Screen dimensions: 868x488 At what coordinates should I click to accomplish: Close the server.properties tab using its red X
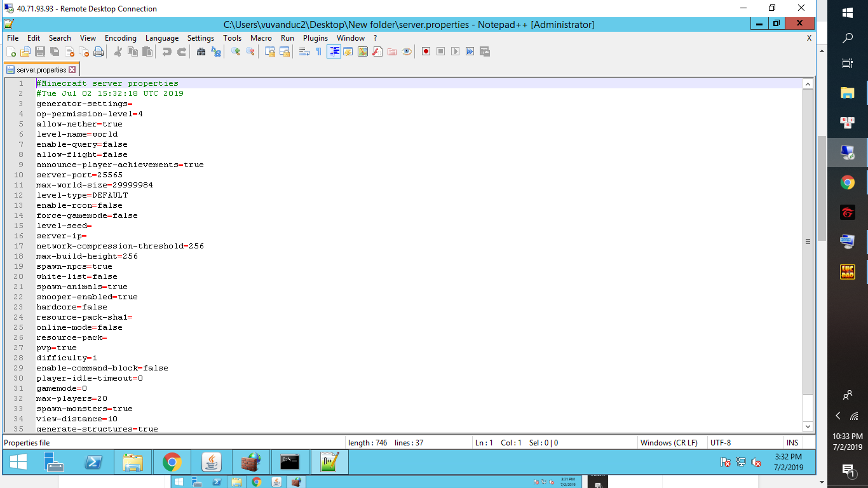[x=72, y=70]
